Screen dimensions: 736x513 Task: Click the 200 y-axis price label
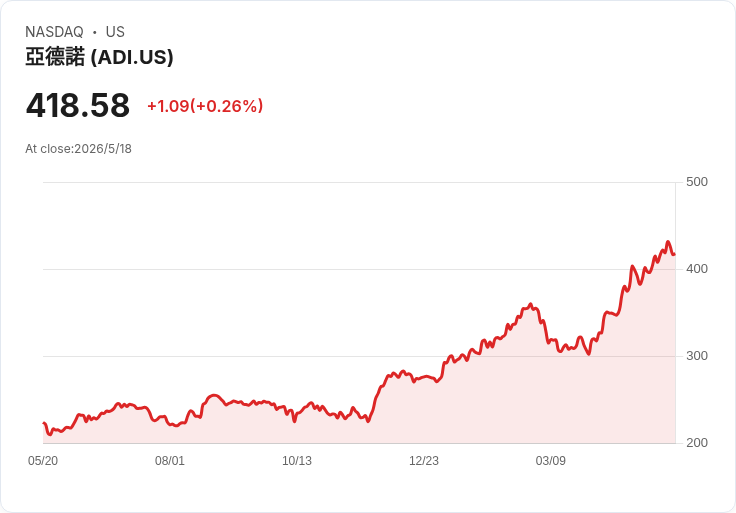point(697,443)
